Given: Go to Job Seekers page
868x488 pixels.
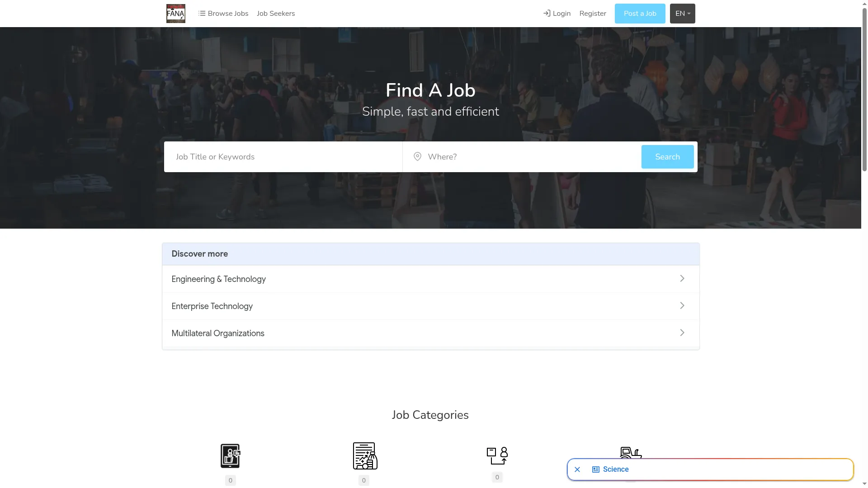Looking at the screenshot, I should (x=276, y=14).
